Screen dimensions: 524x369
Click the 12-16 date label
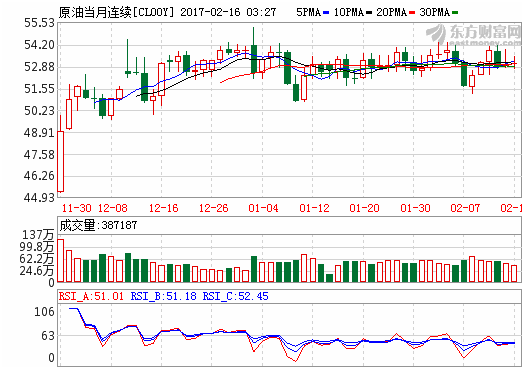163,208
